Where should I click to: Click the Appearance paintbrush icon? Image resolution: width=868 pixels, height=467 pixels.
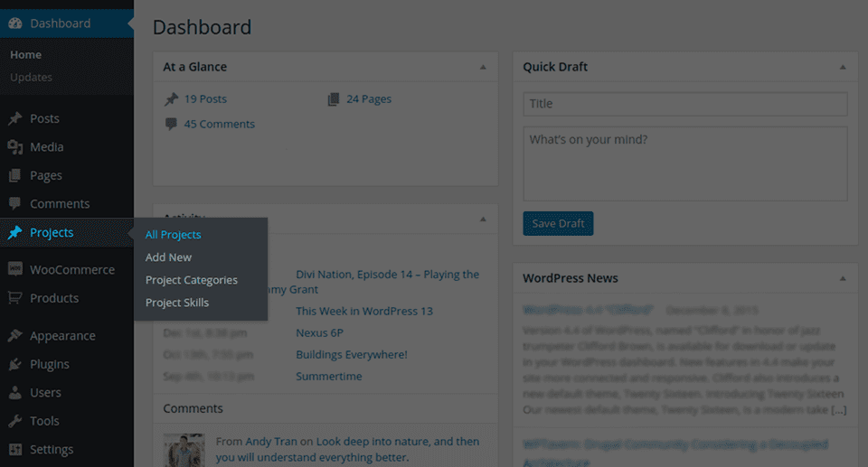click(15, 336)
